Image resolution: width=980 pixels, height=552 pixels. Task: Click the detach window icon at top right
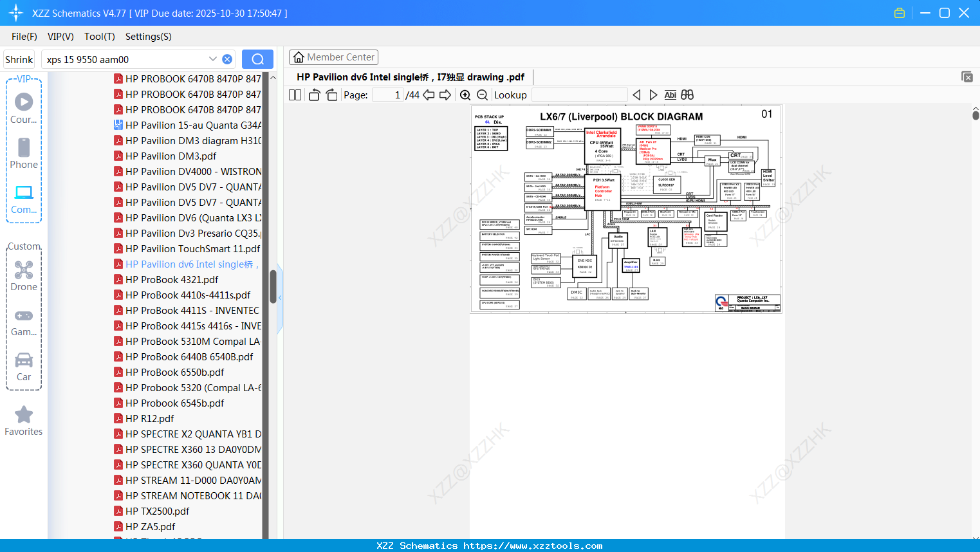(x=967, y=77)
